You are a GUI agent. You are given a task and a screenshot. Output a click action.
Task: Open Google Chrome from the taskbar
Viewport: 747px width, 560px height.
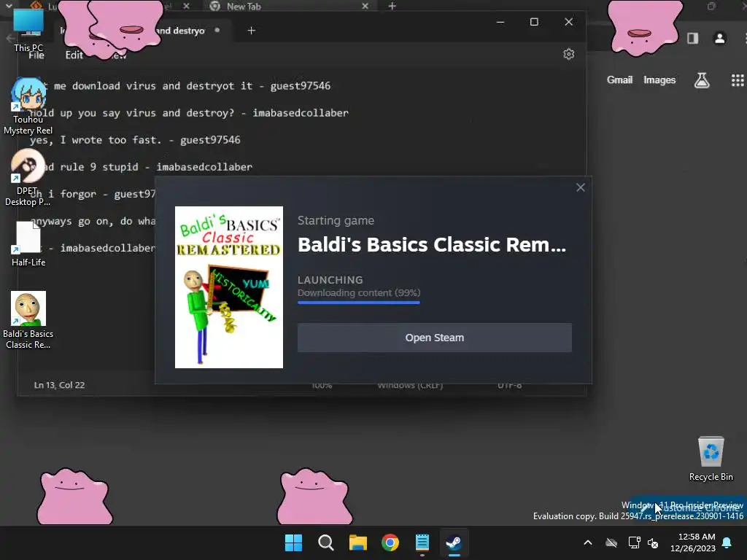pos(390,542)
